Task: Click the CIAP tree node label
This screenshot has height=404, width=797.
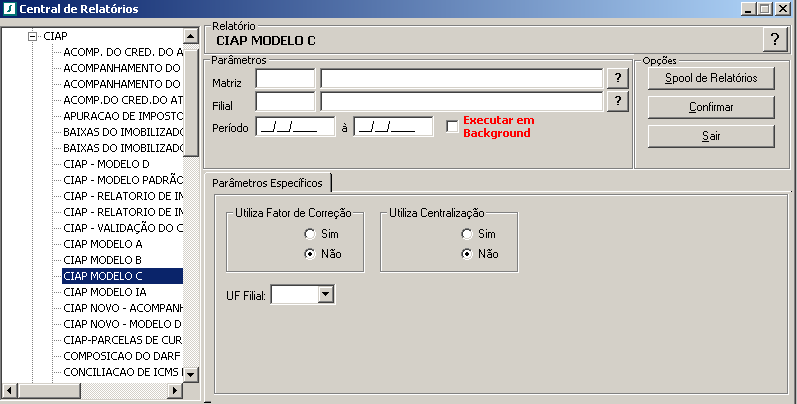Action: (55, 36)
